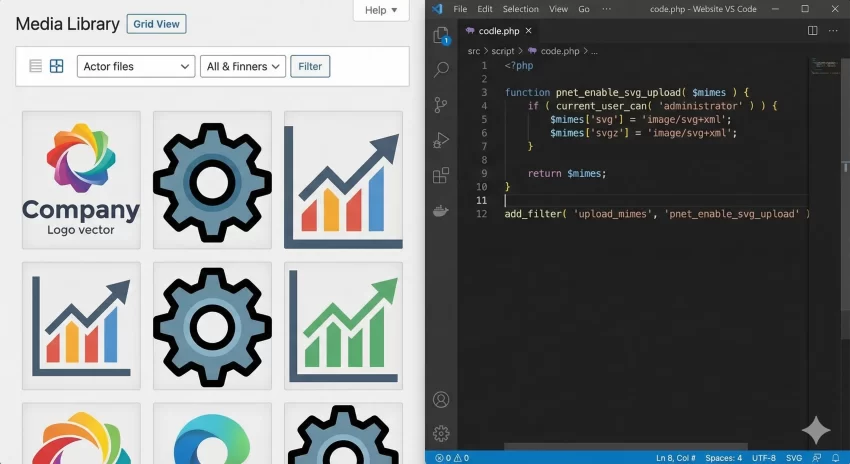Click 'src' in the breadcrumb
850x464 pixels.
pyautogui.click(x=474, y=51)
